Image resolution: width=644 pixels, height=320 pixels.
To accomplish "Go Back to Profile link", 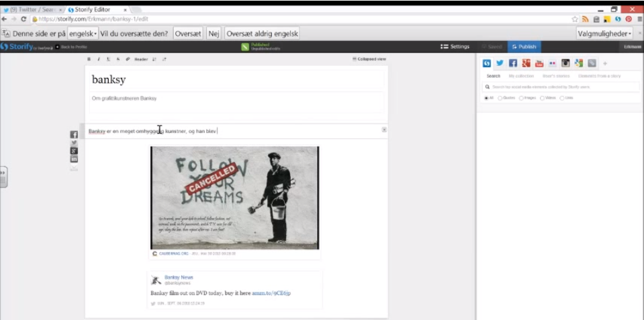I will 71,47.
